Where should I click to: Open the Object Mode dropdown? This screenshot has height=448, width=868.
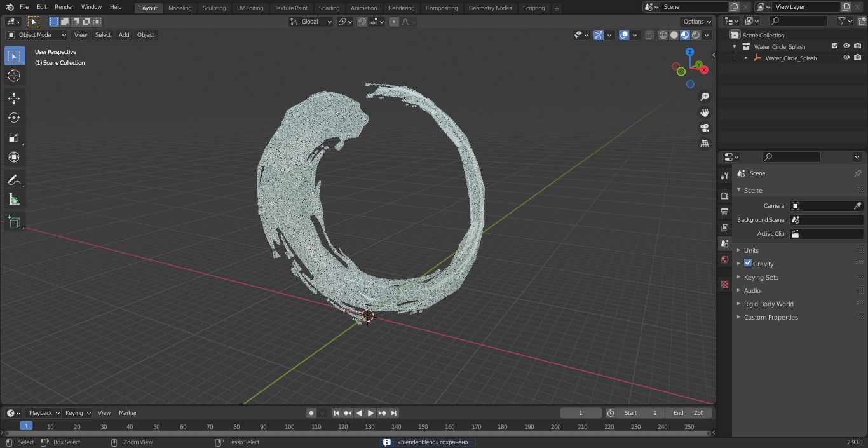pos(37,35)
